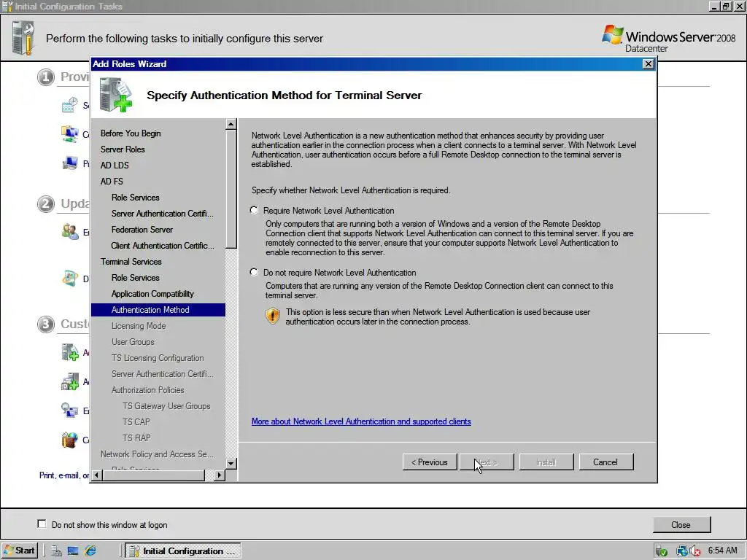Click the muted volume tray icon
This screenshot has height=560, width=747.
[694, 551]
